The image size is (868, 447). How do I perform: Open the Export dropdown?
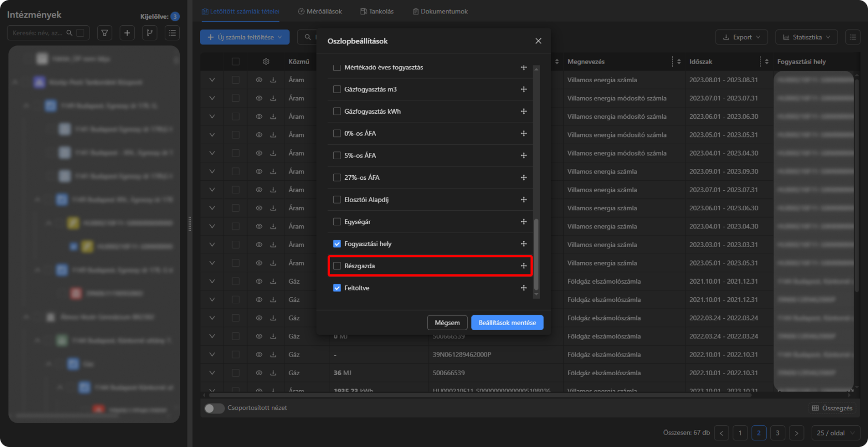741,37
